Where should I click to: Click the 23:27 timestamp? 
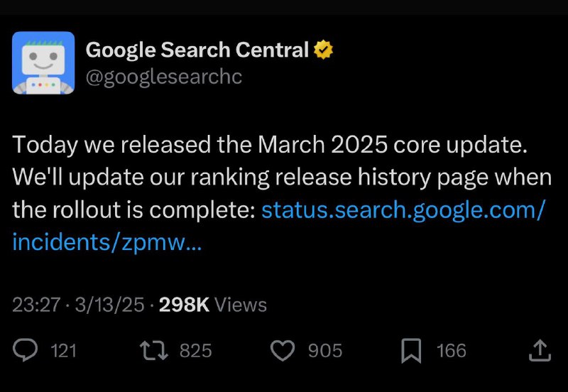pos(36,305)
